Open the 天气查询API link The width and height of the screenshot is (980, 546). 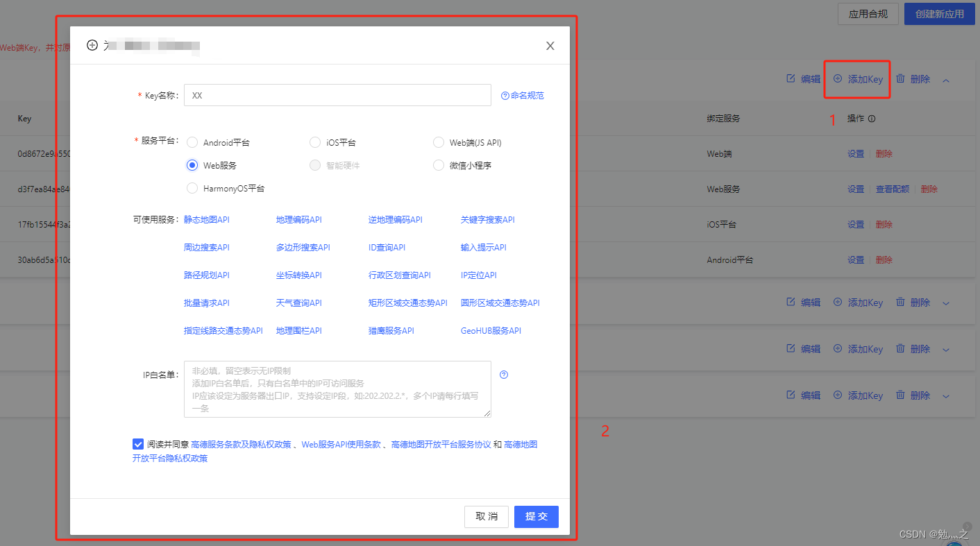coord(299,302)
